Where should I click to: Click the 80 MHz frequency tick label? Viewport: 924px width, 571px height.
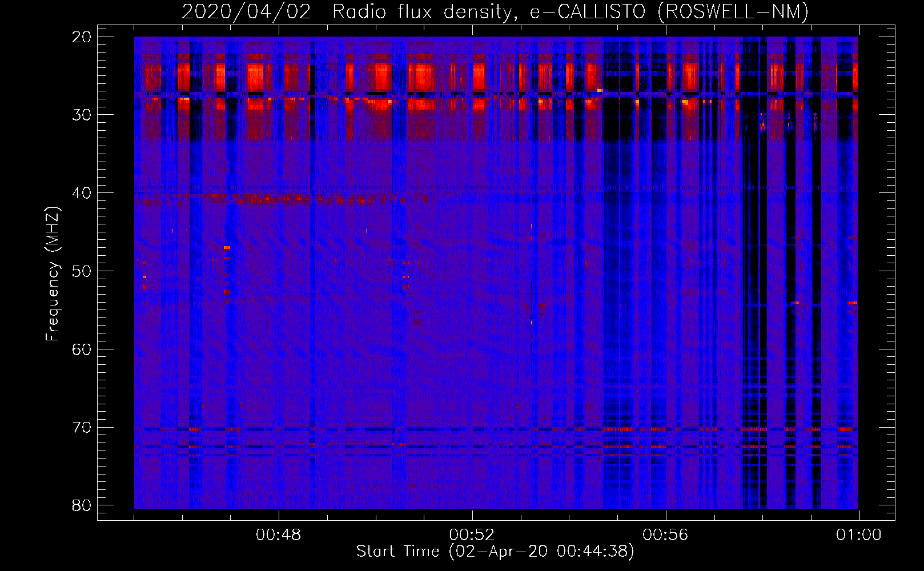(x=82, y=505)
